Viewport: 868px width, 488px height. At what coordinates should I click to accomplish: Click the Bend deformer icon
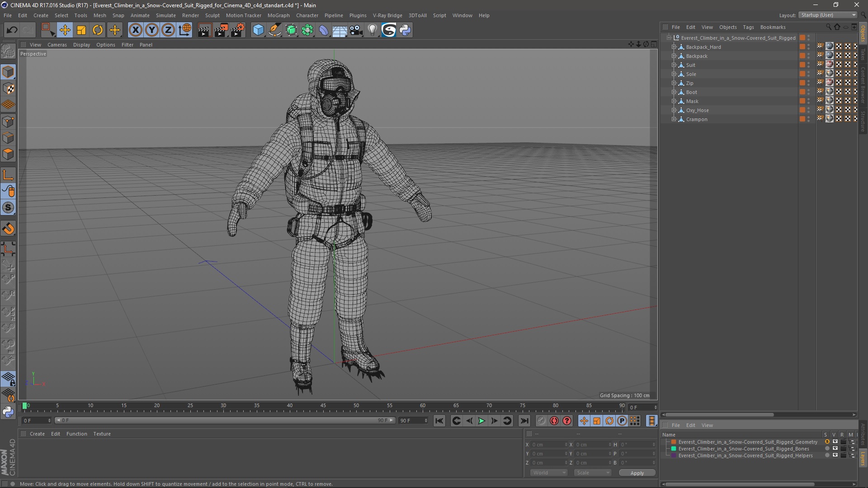324,30
